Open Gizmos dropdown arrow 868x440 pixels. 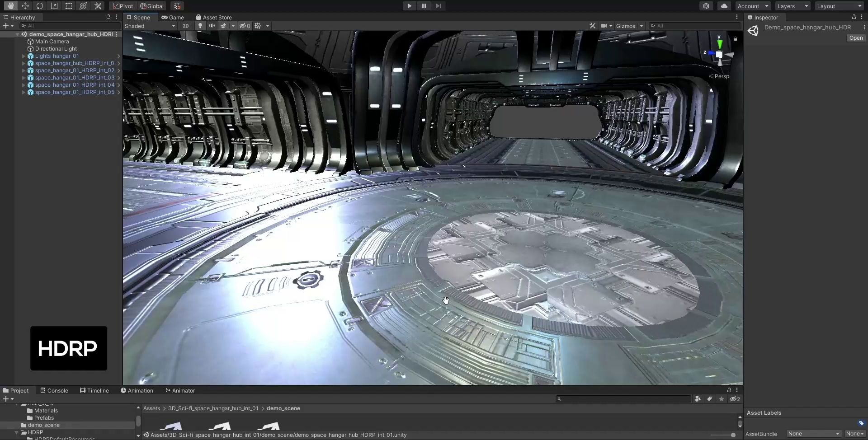point(641,26)
